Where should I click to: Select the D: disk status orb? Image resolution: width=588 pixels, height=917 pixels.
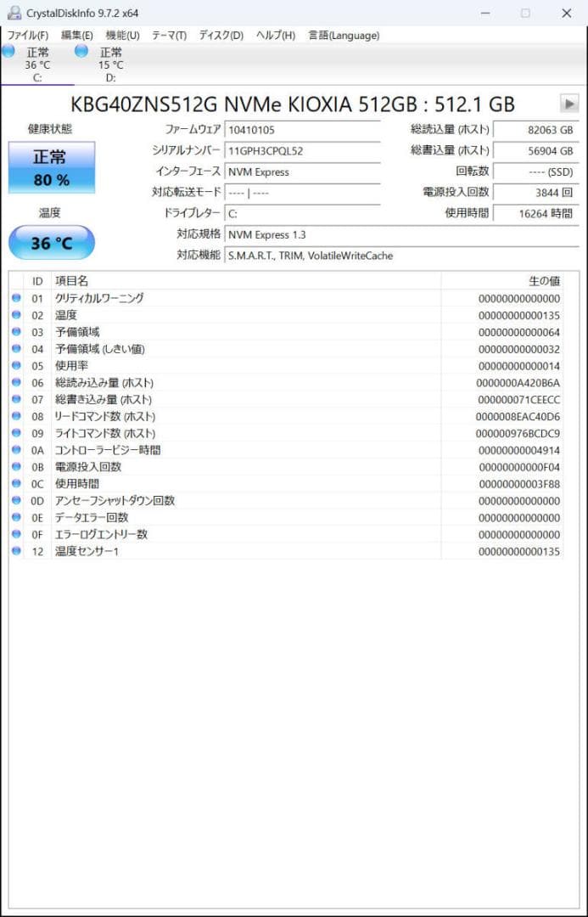[81, 51]
